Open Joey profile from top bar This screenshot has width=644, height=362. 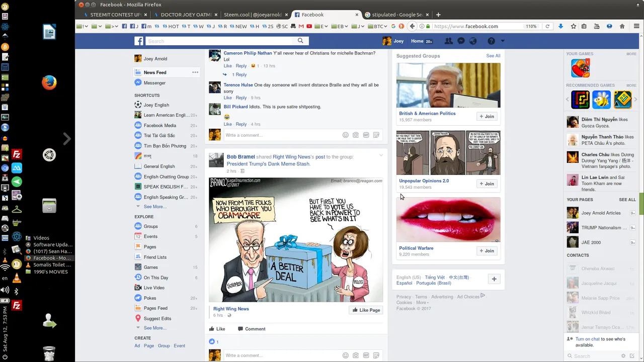pyautogui.click(x=393, y=41)
